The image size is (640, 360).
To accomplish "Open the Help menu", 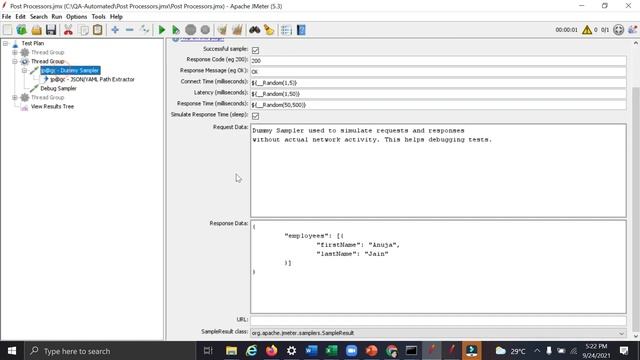I will [116, 17].
